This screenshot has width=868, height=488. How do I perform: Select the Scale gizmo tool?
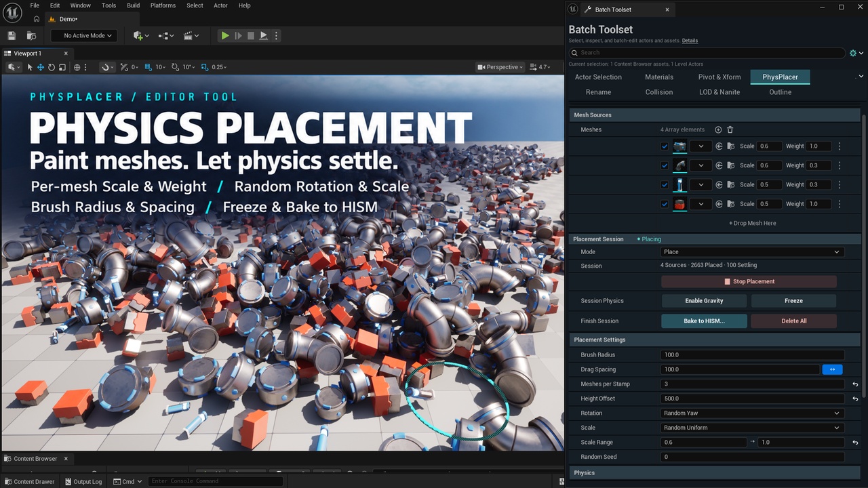pos(62,67)
